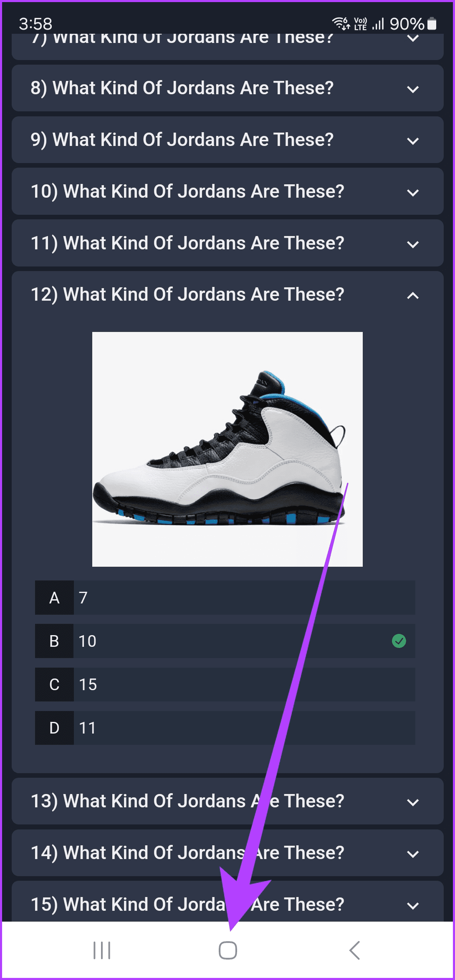Open question 9 accordion header
455x980 pixels.
point(227,140)
